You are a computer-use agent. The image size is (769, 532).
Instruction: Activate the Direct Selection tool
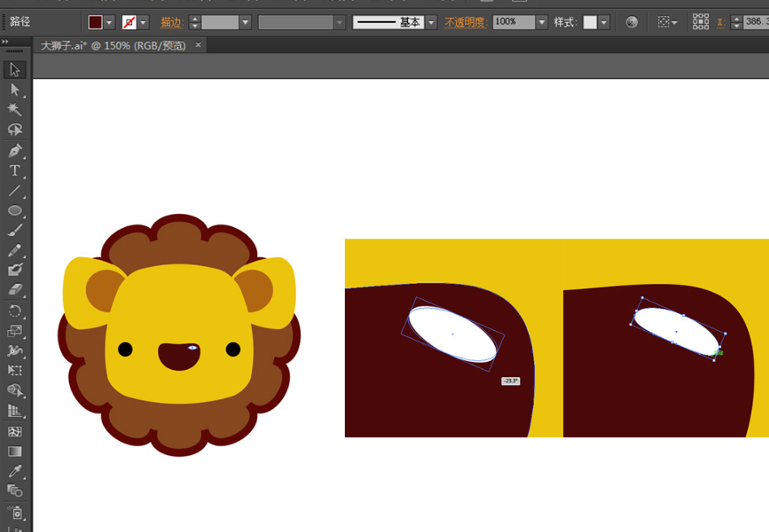tap(15, 90)
